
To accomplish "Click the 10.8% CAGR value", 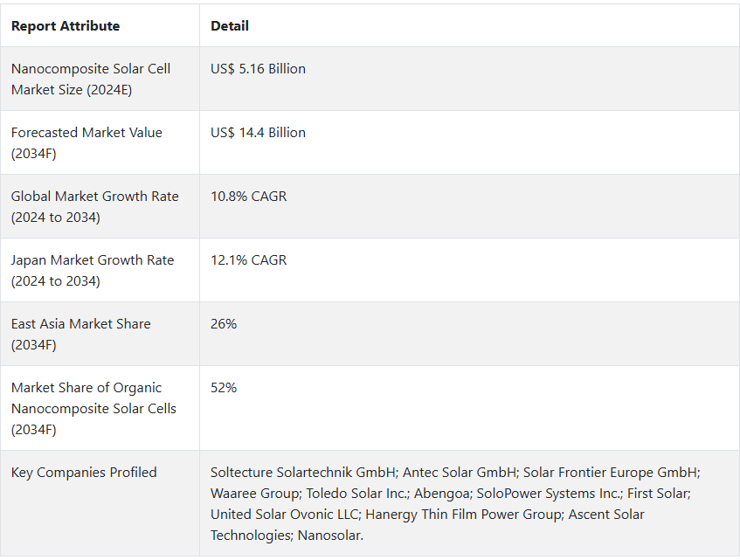I will click(x=249, y=197).
